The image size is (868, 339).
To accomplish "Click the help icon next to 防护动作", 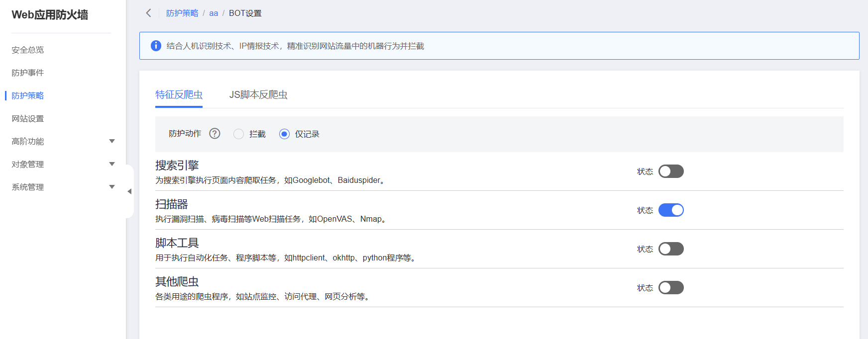I will tap(215, 134).
